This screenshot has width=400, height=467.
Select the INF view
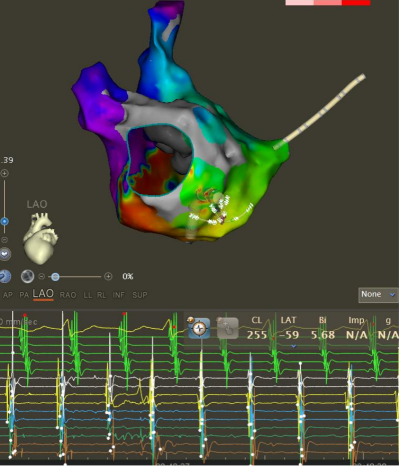[x=118, y=295]
